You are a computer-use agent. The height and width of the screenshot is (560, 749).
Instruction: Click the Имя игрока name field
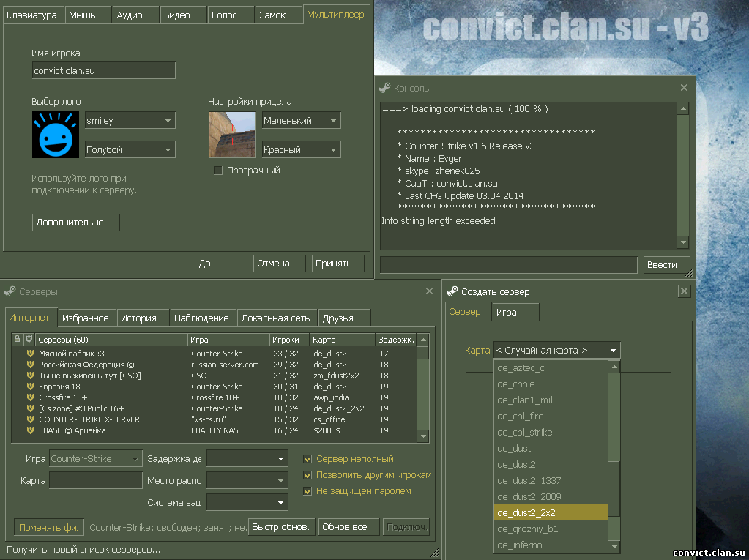coord(104,71)
